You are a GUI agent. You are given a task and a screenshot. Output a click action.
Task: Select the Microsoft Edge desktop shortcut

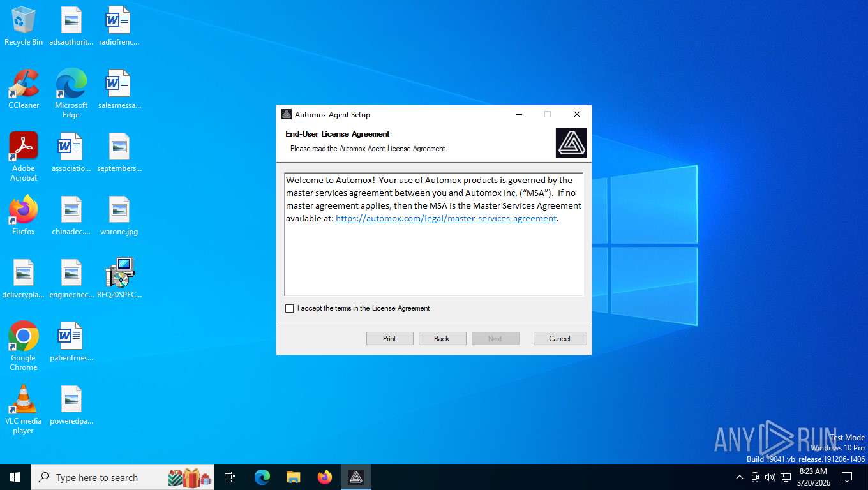coord(71,94)
